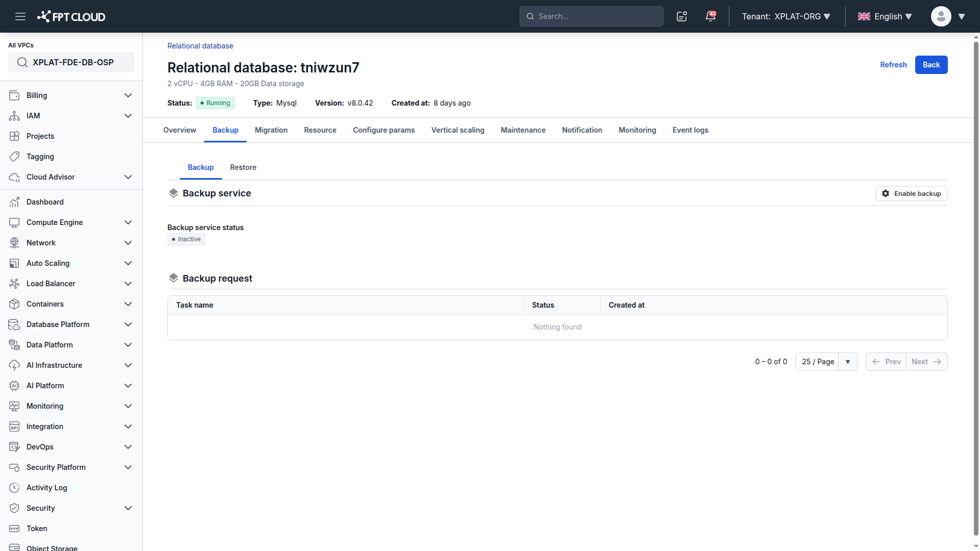Open the Tenant XPLAT-ORG dropdown
Screen dimensions: 980x551
point(786,16)
